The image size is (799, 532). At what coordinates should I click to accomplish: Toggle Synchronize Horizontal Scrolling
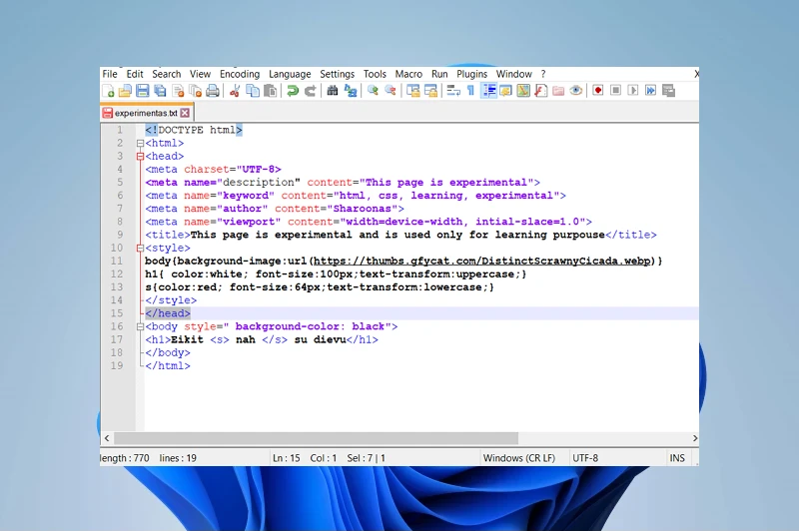point(430,91)
